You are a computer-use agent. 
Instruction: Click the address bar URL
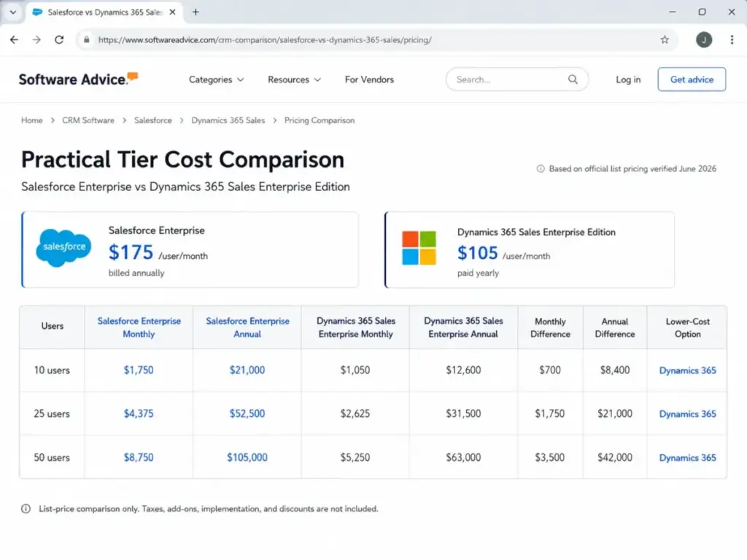(x=265, y=39)
